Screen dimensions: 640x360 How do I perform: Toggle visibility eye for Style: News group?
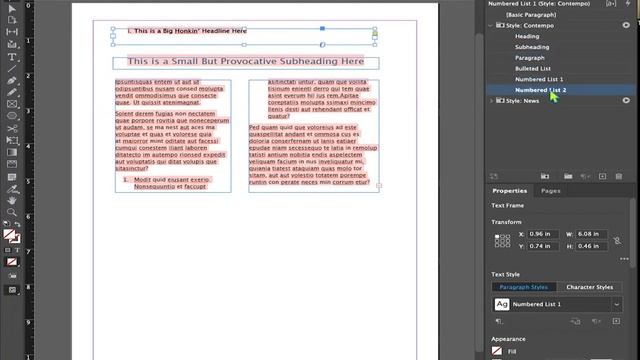pyautogui.click(x=626, y=100)
